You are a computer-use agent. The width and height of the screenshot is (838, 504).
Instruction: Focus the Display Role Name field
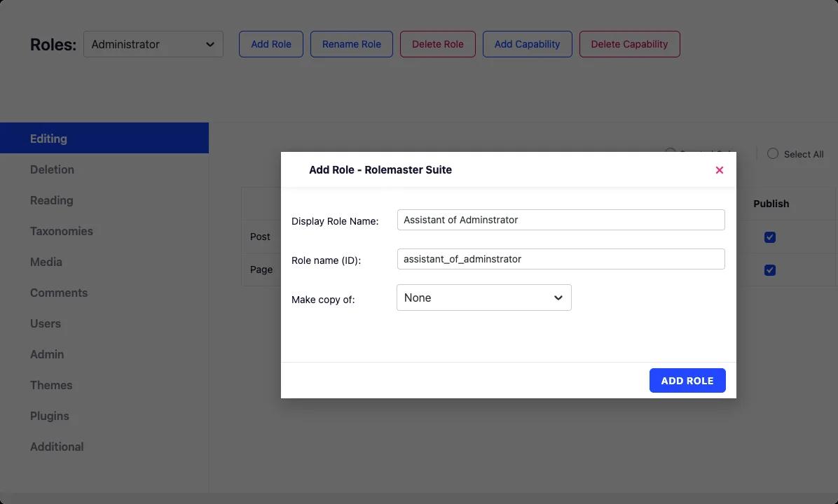[561, 220]
